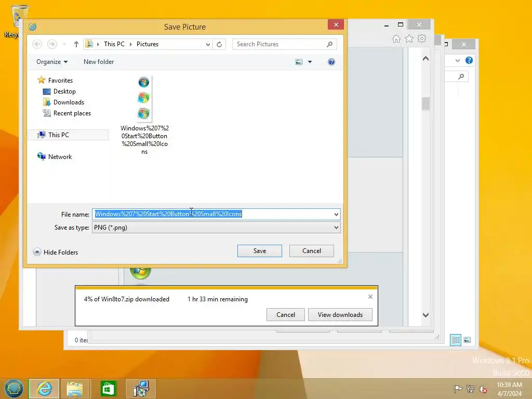Switch to large icons view in Explorer window
This screenshot has width=532, height=399.
[467, 340]
